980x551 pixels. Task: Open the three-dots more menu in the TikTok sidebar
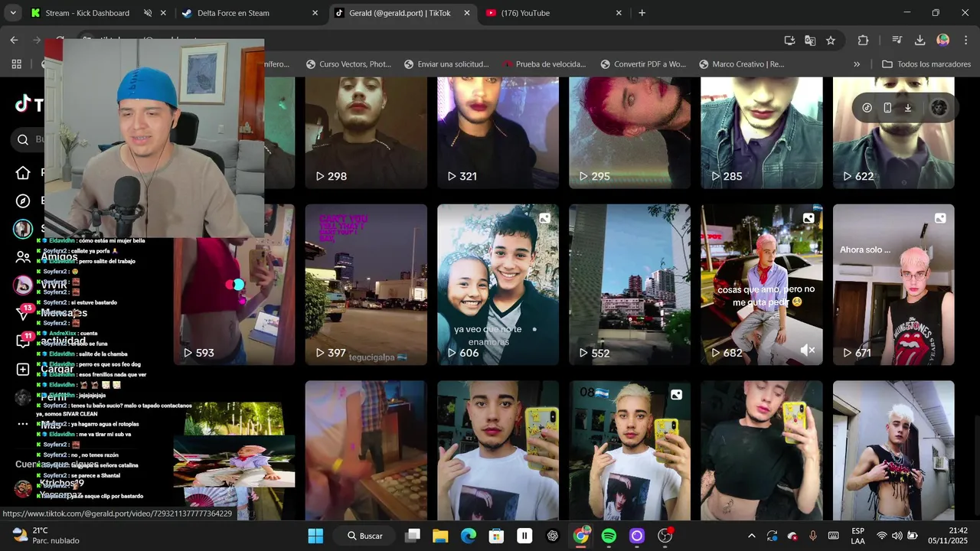23,424
